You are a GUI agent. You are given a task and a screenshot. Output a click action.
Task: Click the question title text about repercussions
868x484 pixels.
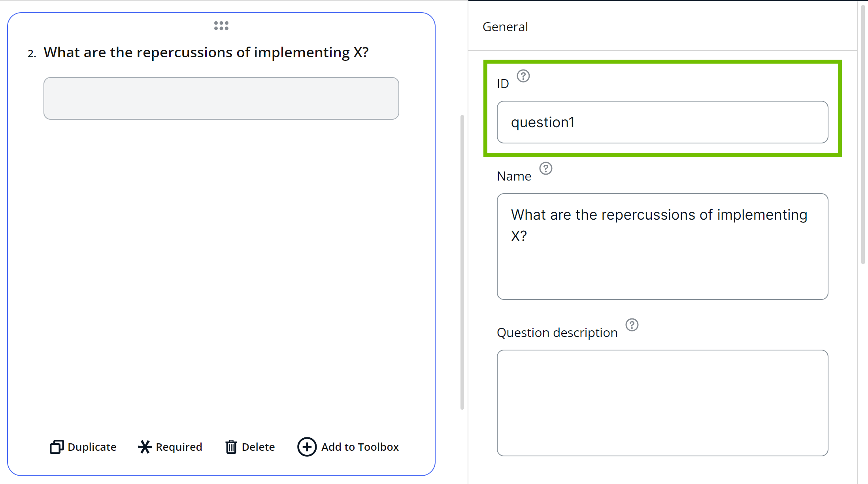click(x=206, y=53)
